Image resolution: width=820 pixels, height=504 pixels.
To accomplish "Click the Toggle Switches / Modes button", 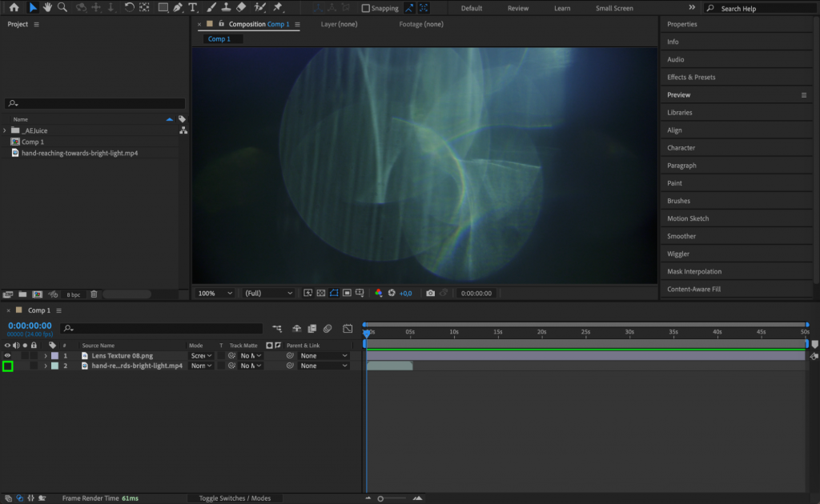I will click(235, 498).
